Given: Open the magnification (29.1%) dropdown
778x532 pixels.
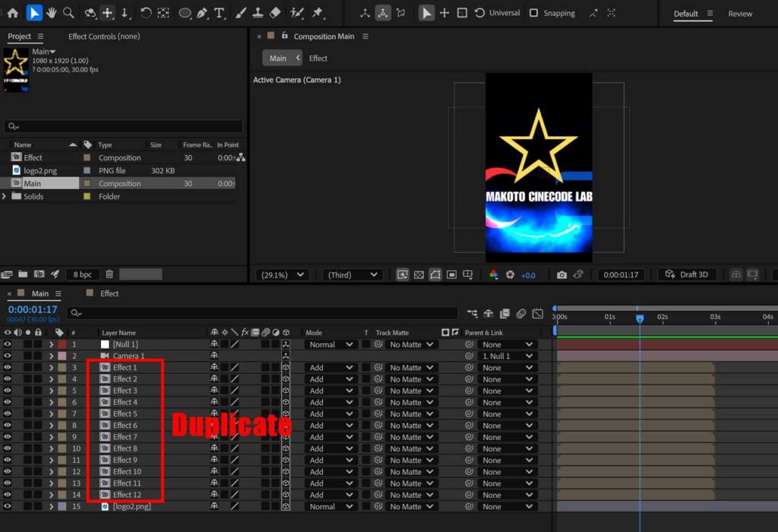Looking at the screenshot, I should click(283, 274).
